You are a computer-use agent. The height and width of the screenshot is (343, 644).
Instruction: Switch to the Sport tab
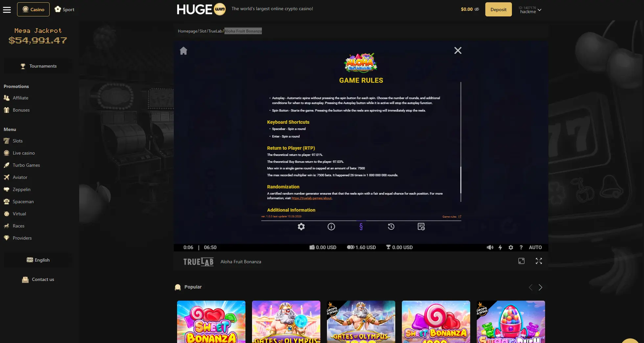[64, 10]
